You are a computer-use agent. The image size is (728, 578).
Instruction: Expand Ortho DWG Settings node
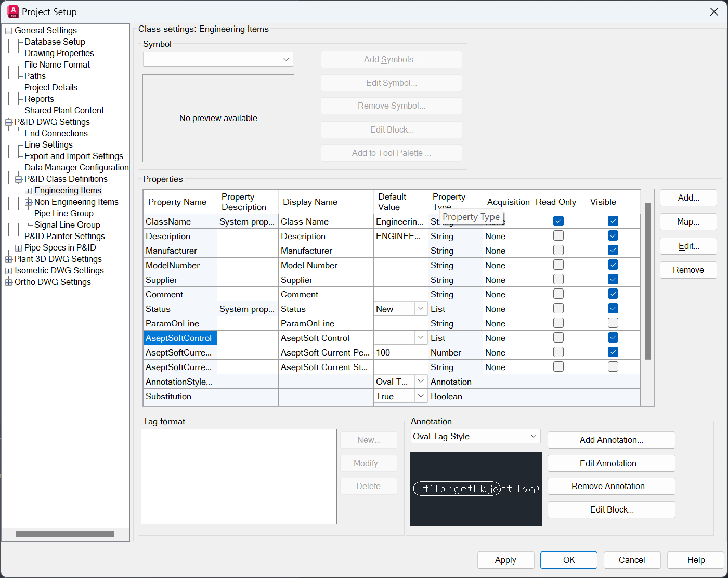[8, 282]
